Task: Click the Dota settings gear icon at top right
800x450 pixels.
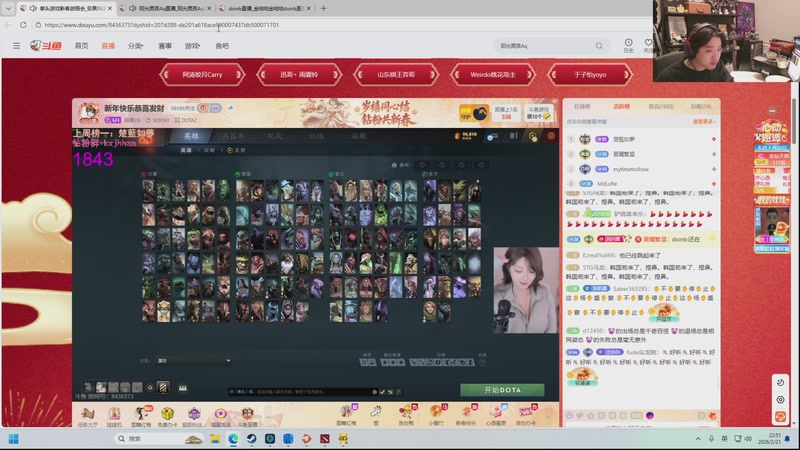Action: (533, 136)
